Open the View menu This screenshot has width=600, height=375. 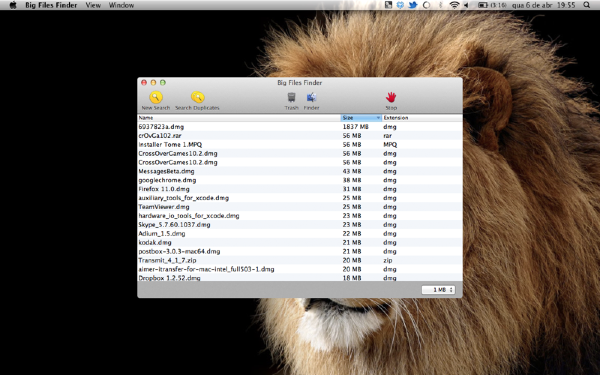pyautogui.click(x=93, y=5)
